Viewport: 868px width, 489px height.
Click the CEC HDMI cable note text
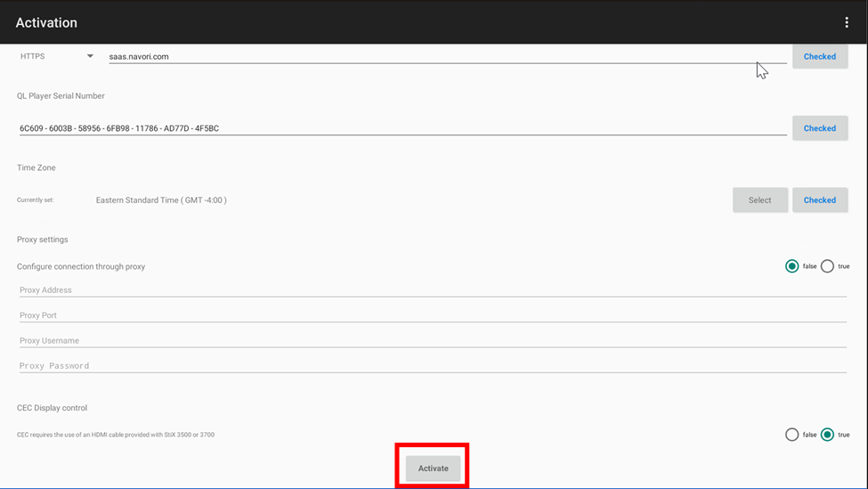click(116, 435)
